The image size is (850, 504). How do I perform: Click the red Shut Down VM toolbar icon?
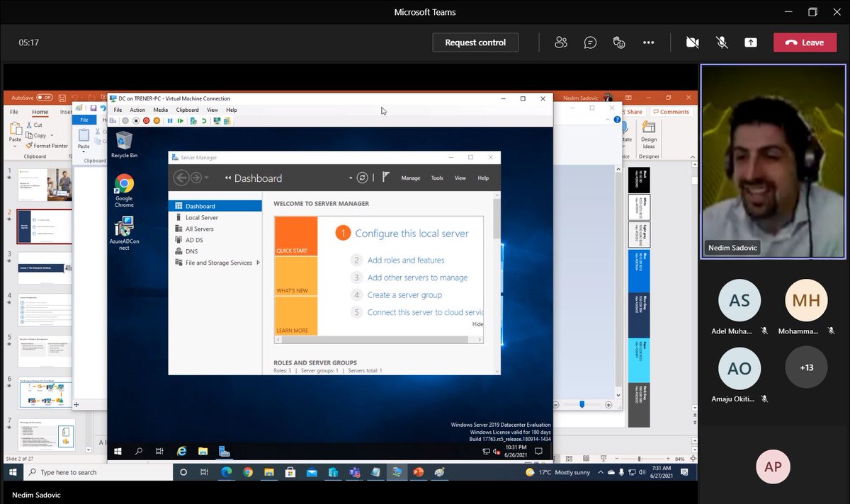click(x=146, y=121)
